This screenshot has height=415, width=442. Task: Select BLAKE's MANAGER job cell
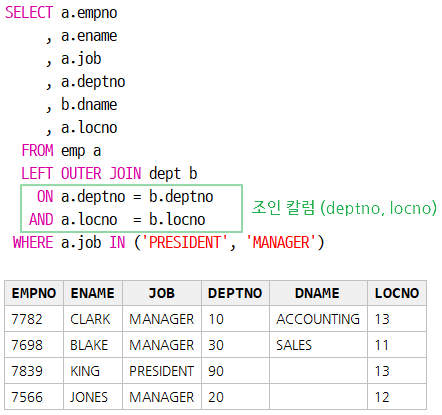[162, 345]
